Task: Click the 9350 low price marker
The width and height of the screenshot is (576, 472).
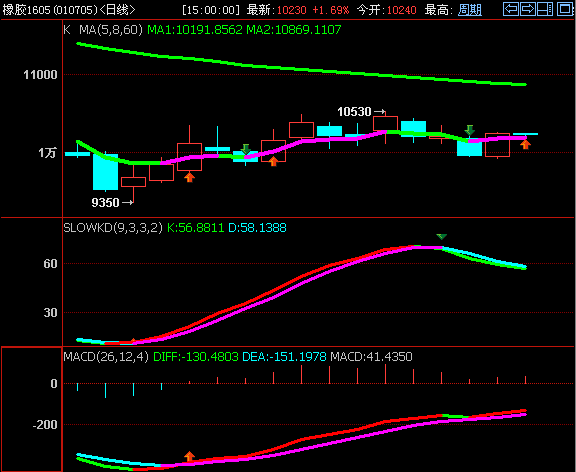Action: coord(112,202)
